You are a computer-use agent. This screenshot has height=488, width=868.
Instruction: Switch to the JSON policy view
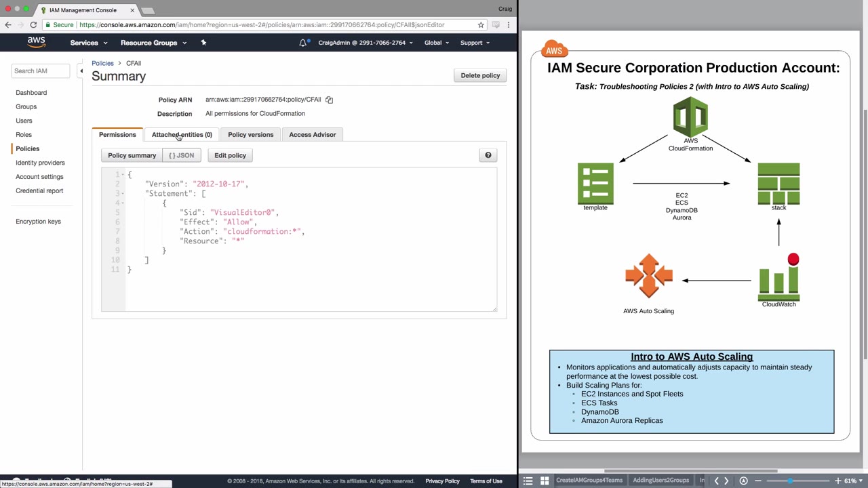pos(182,155)
